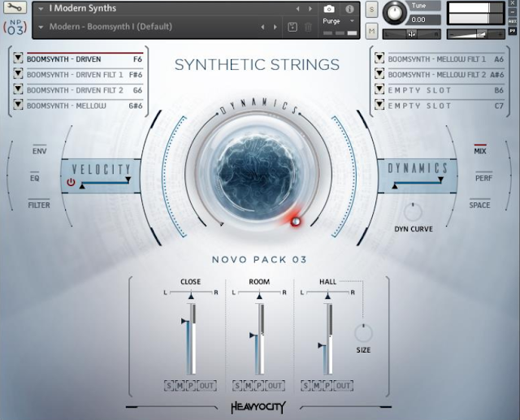The image size is (520, 420).
Task: Open the Boomsynth - Driven slot dropdown arrow
Action: pyautogui.click(x=18, y=58)
